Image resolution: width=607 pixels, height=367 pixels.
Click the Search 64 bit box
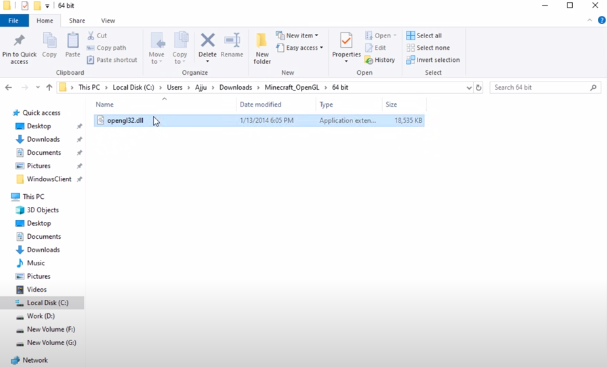[545, 87]
